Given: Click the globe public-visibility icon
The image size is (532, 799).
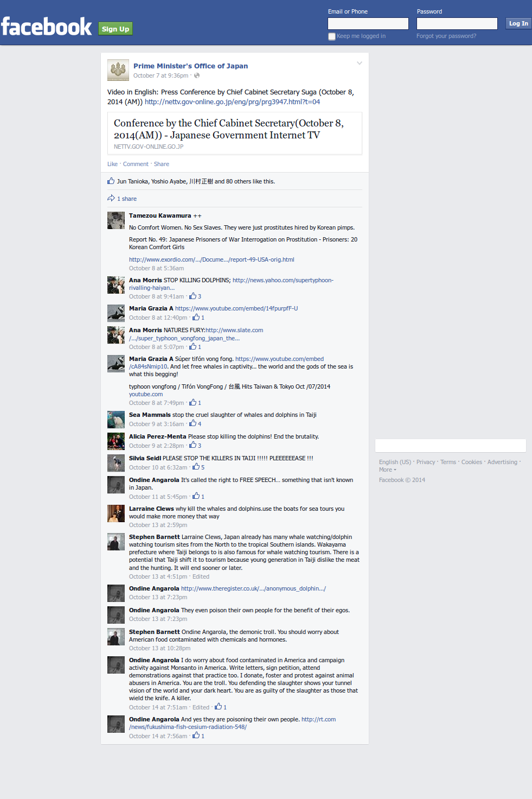Looking at the screenshot, I should coord(197,75).
